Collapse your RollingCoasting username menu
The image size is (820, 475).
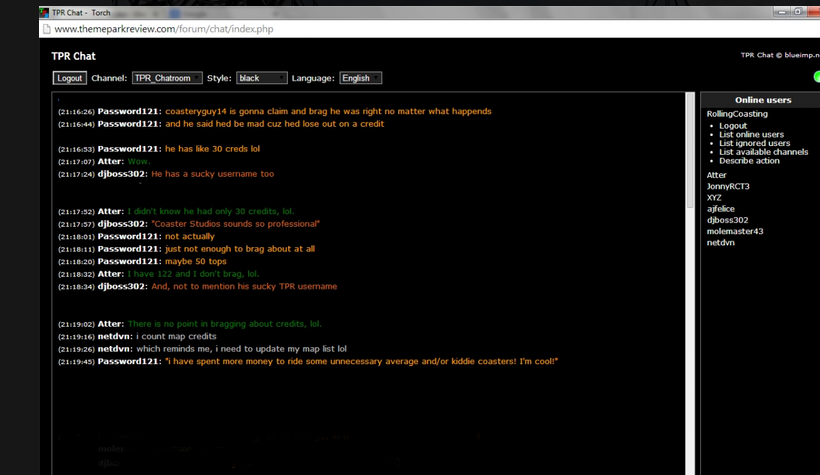pos(737,114)
